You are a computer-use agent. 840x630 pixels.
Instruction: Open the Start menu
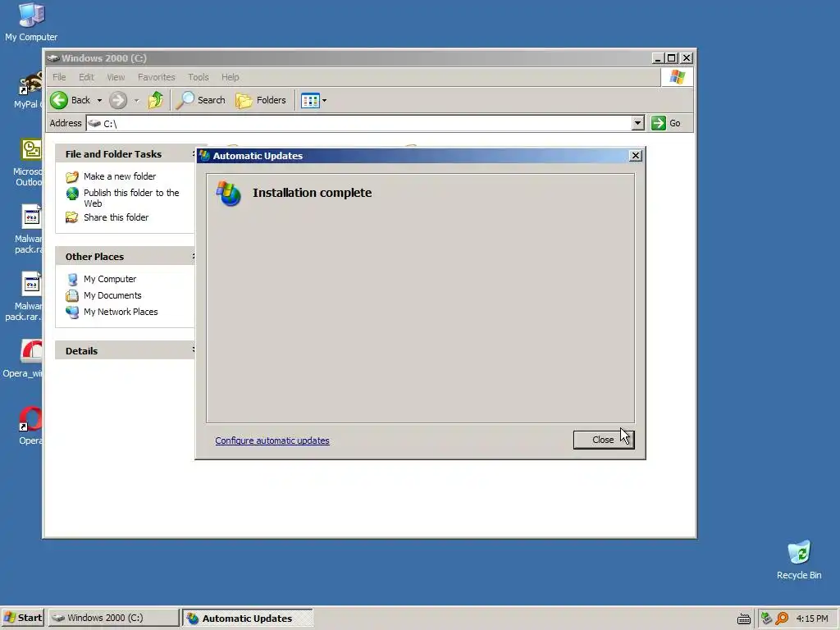(22, 618)
